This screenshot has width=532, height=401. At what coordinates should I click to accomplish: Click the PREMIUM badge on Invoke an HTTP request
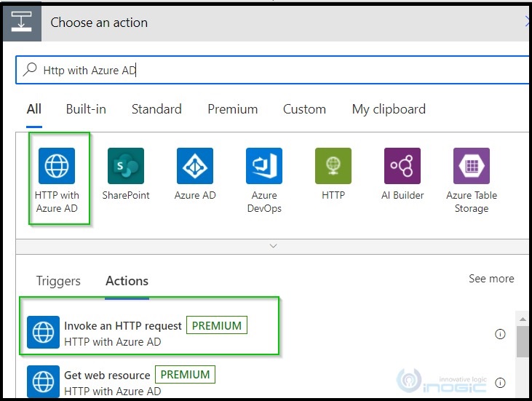click(217, 325)
